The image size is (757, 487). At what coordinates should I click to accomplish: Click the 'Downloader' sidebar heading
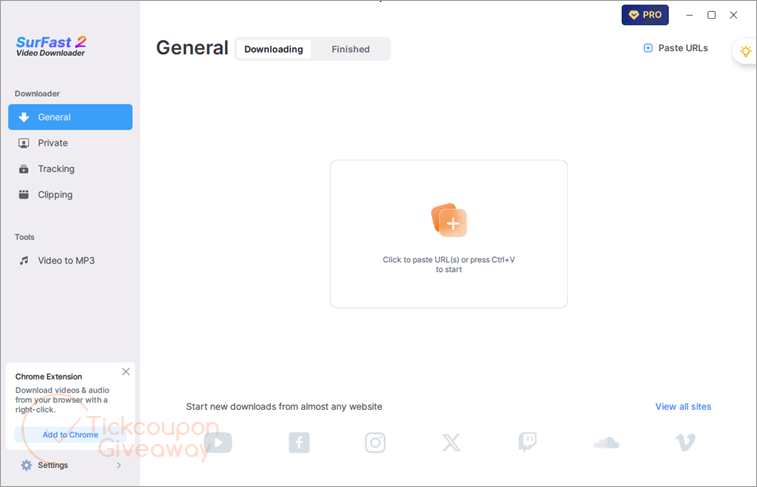tap(37, 94)
